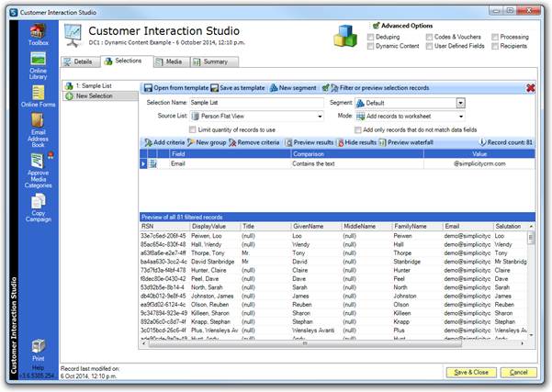Open the Email Address Book icon
Viewport: 552px width, 392px height.
(x=38, y=130)
